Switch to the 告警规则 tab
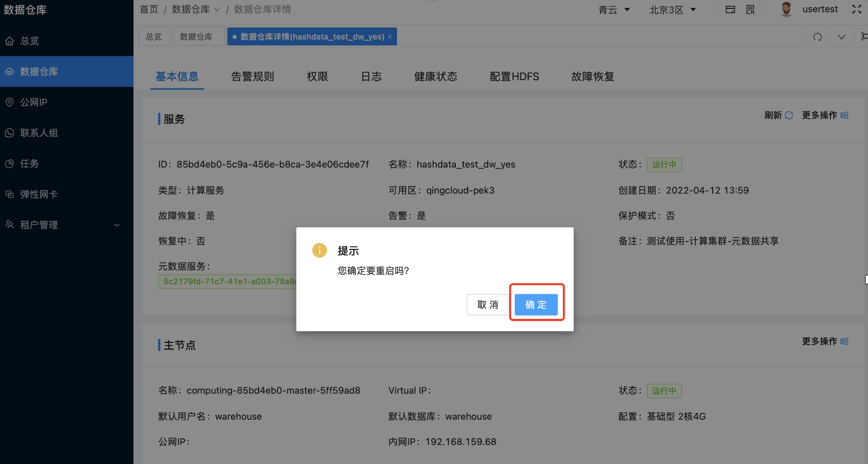Image resolution: width=868 pixels, height=464 pixels. pos(252,76)
